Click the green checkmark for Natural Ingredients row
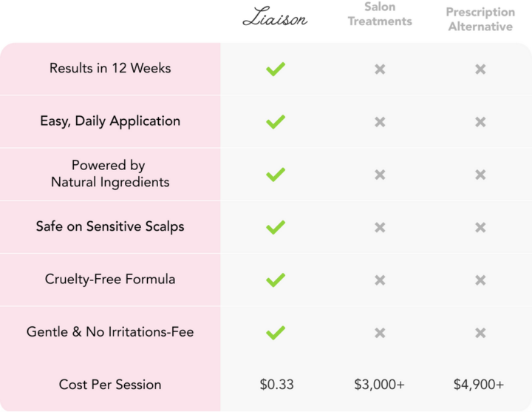 [x=276, y=175]
